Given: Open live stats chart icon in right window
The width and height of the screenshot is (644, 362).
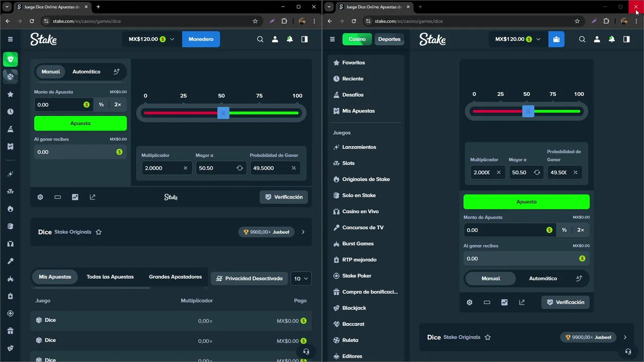Looking at the screenshot, I should coord(504,302).
